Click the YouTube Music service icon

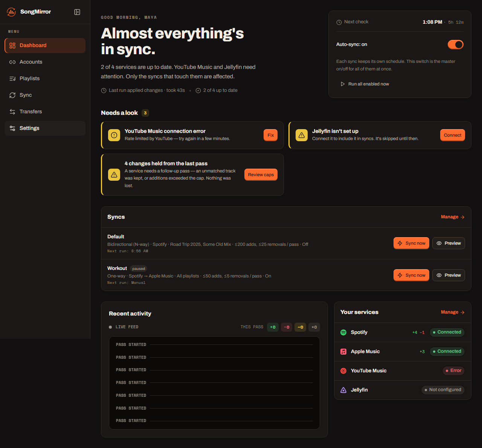pyautogui.click(x=343, y=371)
